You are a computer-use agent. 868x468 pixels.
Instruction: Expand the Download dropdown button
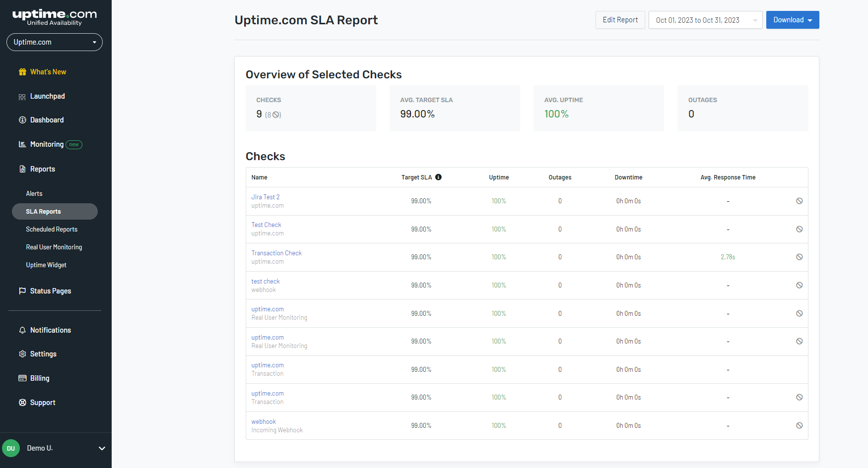[x=793, y=20]
